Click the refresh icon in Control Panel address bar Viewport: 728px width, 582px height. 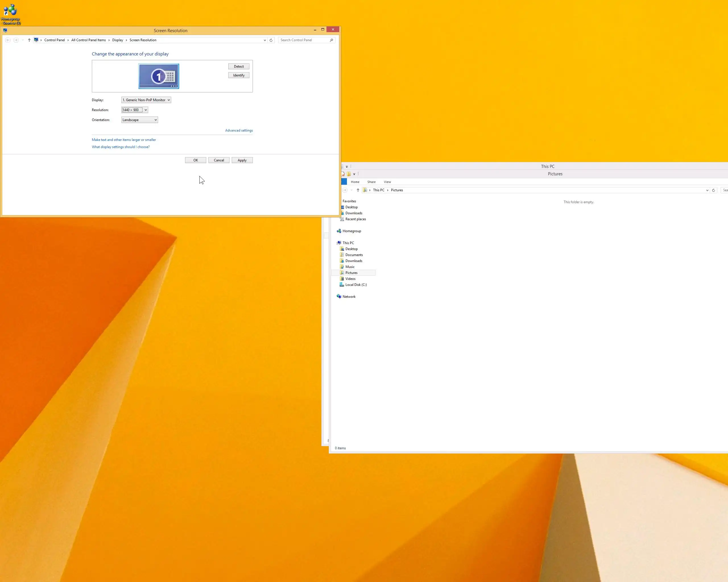tap(271, 40)
